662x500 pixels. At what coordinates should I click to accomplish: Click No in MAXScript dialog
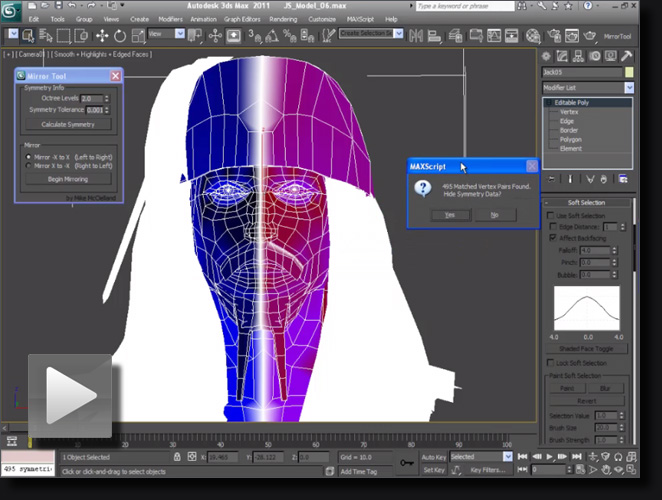coord(495,215)
